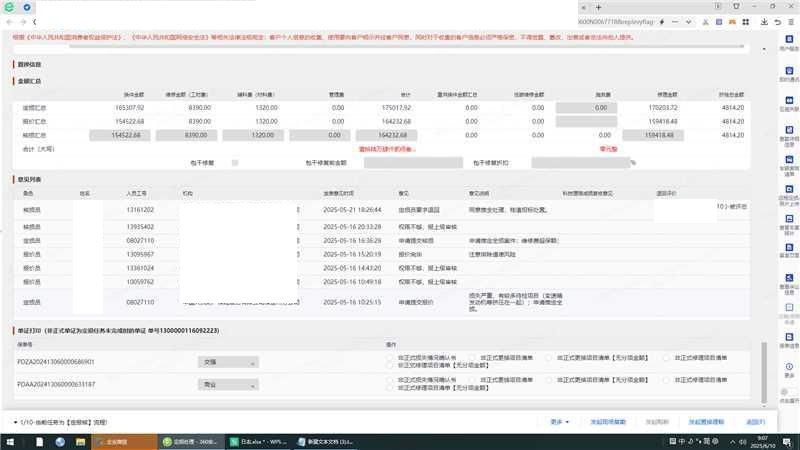Click the 更多 icon in right sidebar

(x=788, y=365)
